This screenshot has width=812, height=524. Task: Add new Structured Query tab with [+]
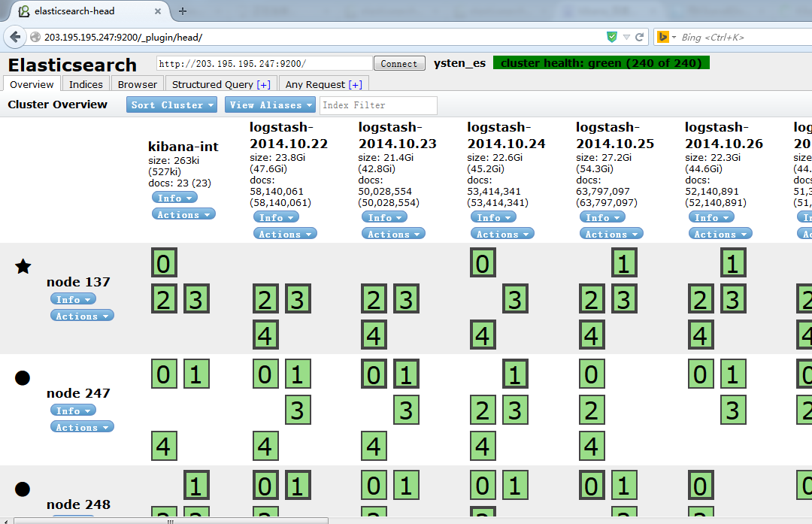click(x=264, y=84)
